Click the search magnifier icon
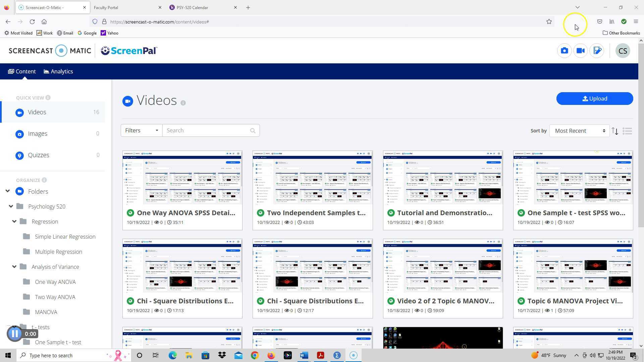 [253, 131]
